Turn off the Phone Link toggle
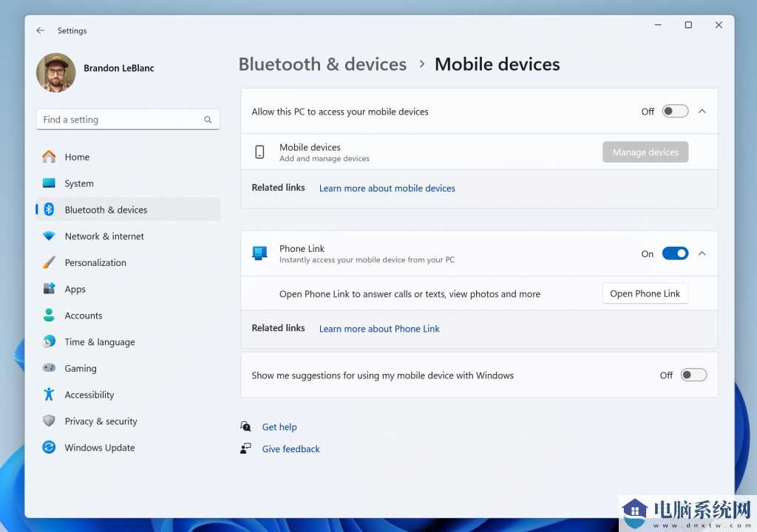The height and width of the screenshot is (532, 757). pos(675,253)
